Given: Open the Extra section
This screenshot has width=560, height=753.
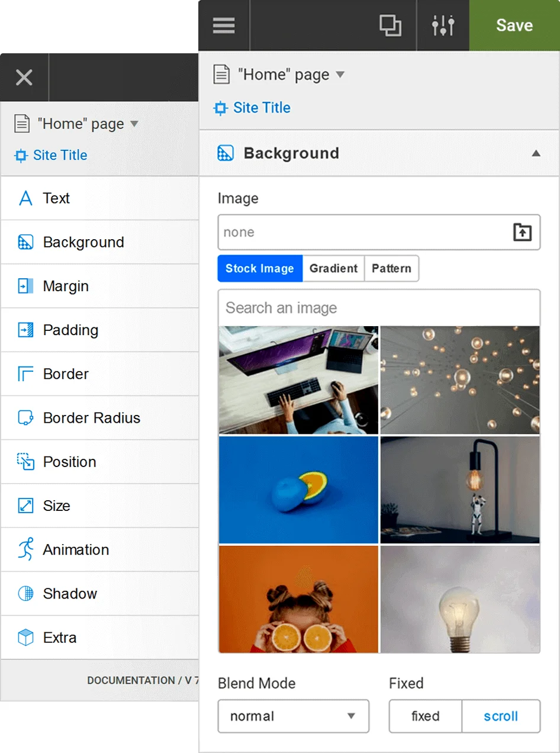Looking at the screenshot, I should pos(99,637).
